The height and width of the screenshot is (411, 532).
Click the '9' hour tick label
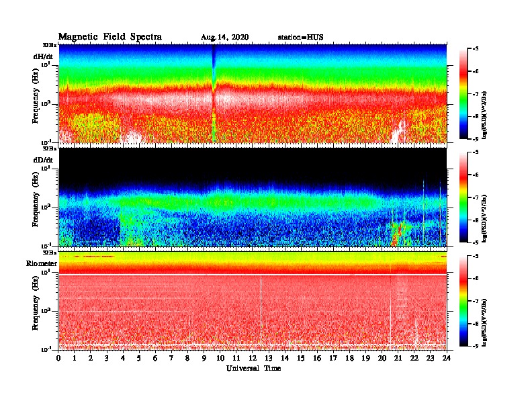click(x=204, y=359)
